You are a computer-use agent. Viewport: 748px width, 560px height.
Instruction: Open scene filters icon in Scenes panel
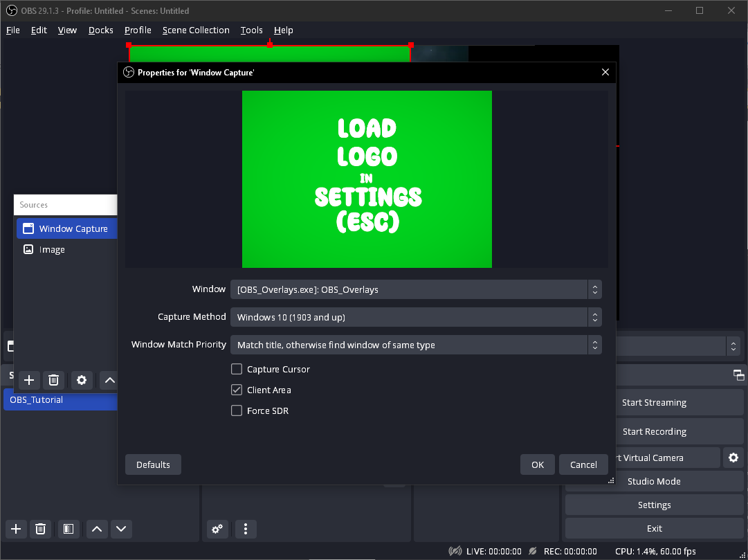68,529
